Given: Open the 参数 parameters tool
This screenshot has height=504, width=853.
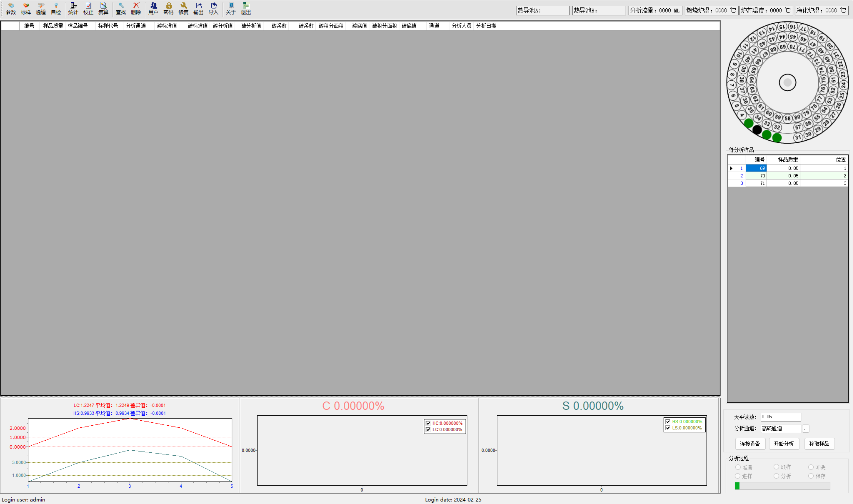Looking at the screenshot, I should click(x=11, y=8).
